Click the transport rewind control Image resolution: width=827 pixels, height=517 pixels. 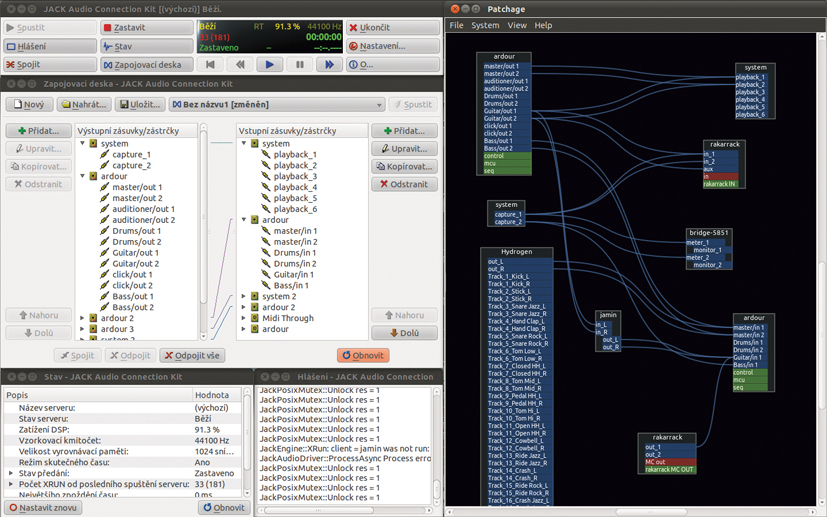pos(240,64)
